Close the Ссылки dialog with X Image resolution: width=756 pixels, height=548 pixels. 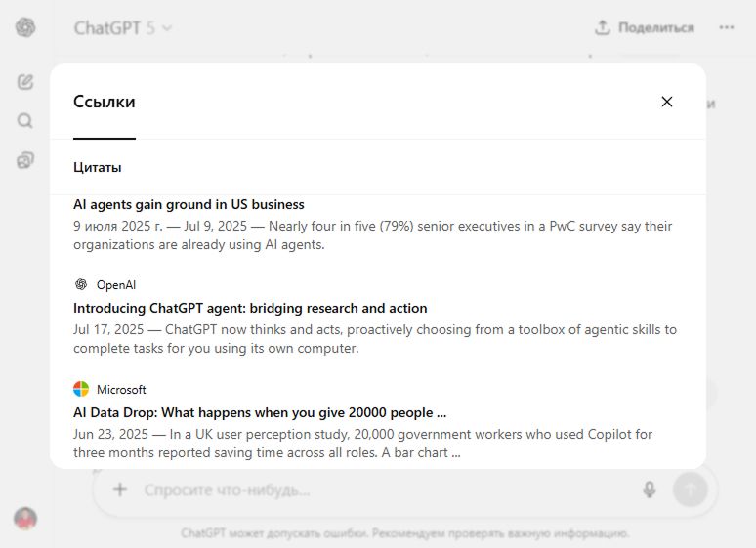(x=667, y=102)
